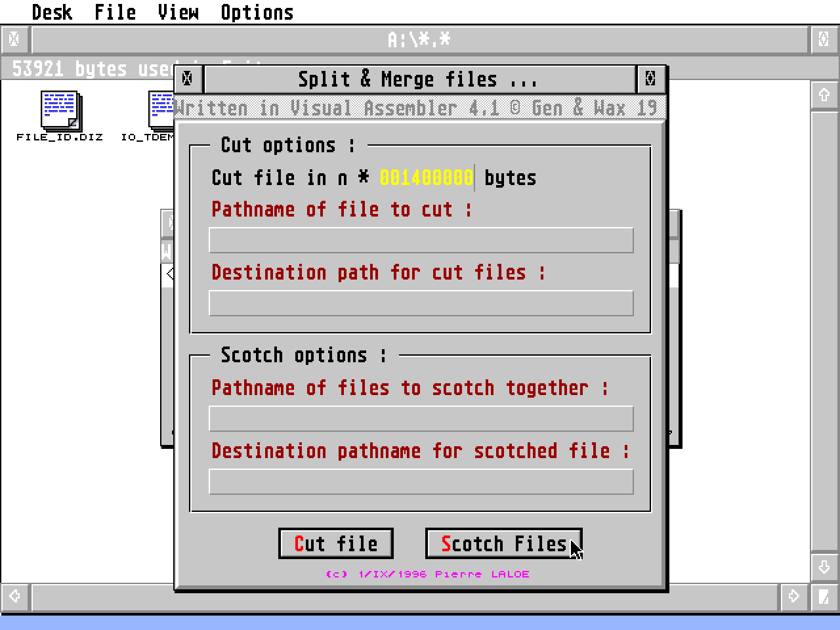
Task: Click the Pathname of files to scotch field
Action: pyautogui.click(x=420, y=418)
